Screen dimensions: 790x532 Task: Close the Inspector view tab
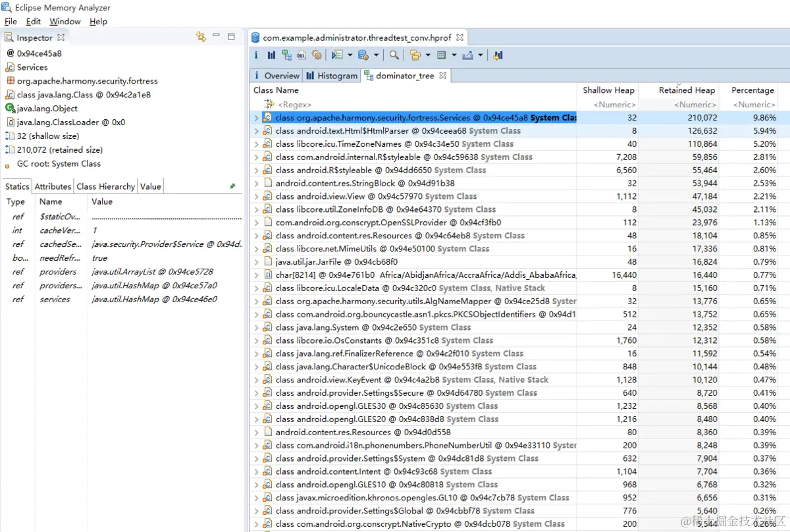pyautogui.click(x=61, y=38)
